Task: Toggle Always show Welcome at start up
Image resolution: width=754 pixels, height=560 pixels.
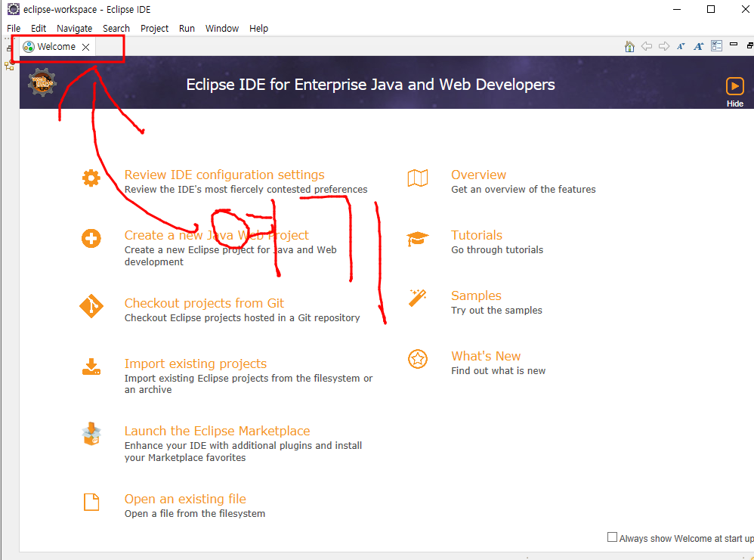Action: (x=612, y=537)
